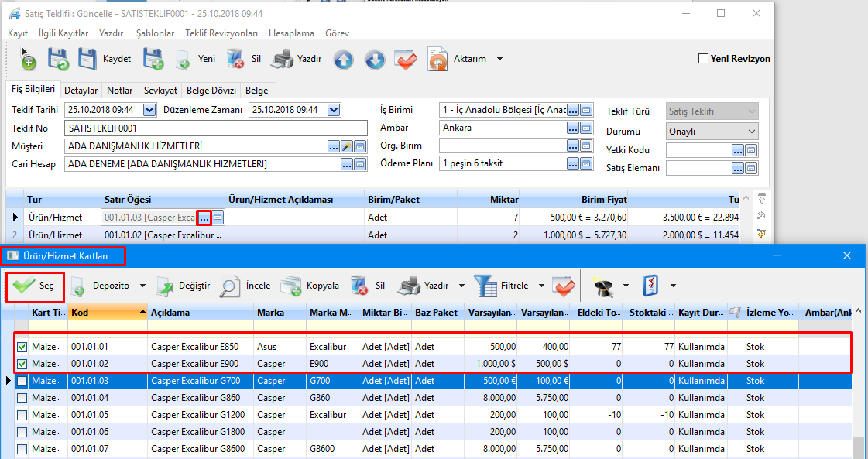Screen dimensions: 868x459
Task: Click the Yazdır printer icon in top toolbar
Action: (x=283, y=59)
